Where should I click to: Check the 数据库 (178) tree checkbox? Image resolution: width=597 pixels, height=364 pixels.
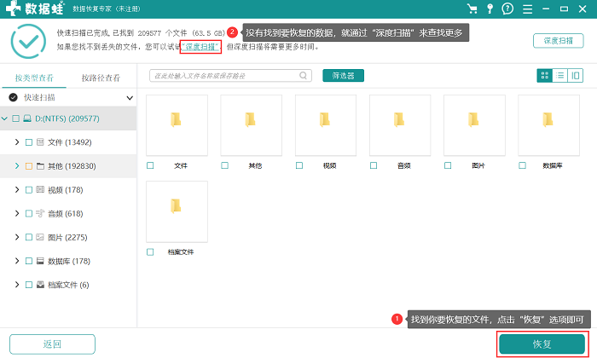(x=28, y=261)
